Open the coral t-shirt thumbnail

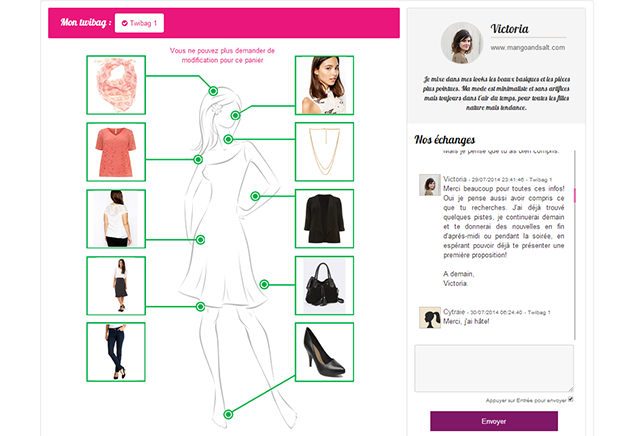[x=116, y=152]
